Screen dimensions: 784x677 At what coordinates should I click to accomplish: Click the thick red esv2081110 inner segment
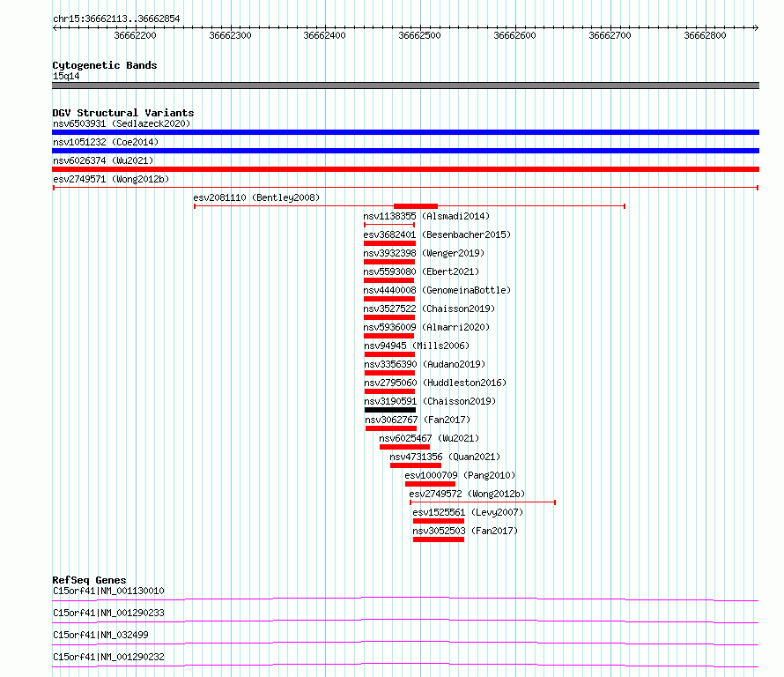(416, 206)
